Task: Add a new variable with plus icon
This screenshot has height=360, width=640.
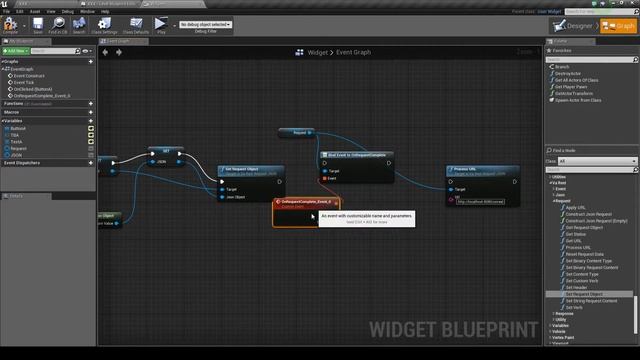Action: coord(91,121)
